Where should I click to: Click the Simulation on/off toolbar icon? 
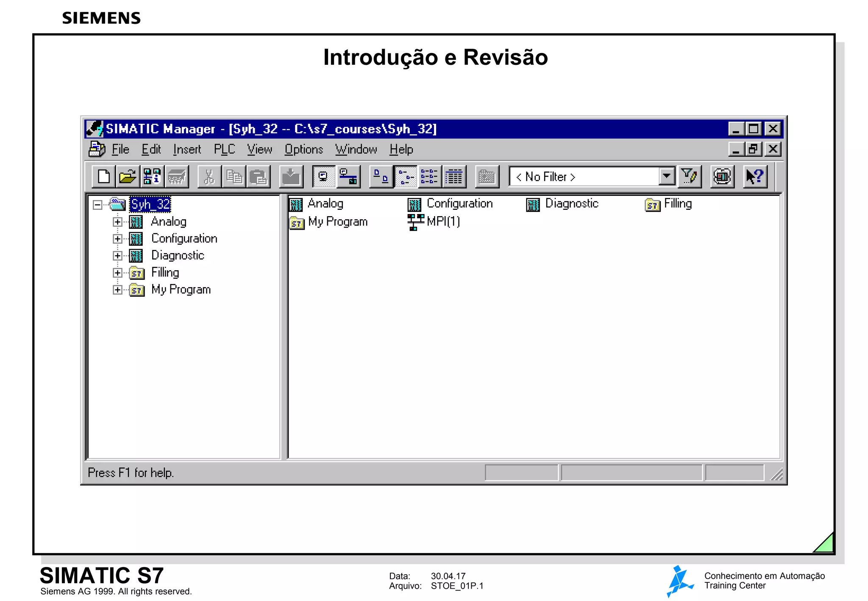(x=722, y=176)
